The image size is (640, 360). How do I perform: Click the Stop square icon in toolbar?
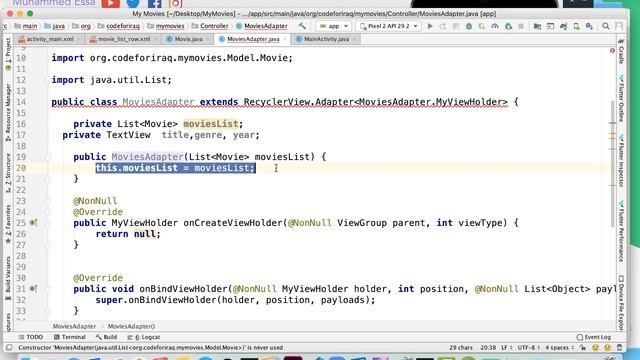pyautogui.click(x=521, y=26)
